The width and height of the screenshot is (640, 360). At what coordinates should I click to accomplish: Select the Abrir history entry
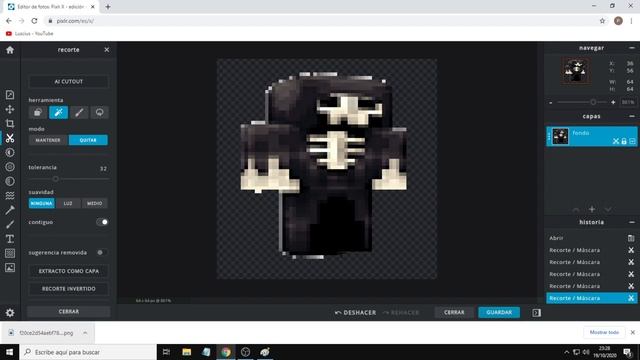[x=556, y=238]
